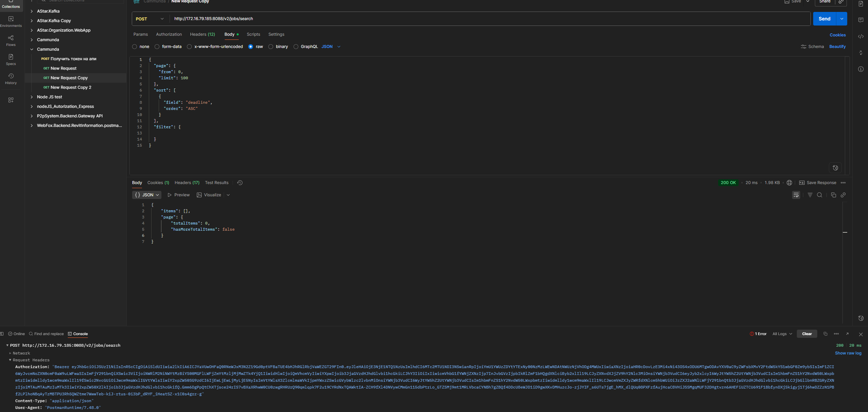The image size is (868, 412).
Task: Click the filter response icon
Action: tap(810, 195)
